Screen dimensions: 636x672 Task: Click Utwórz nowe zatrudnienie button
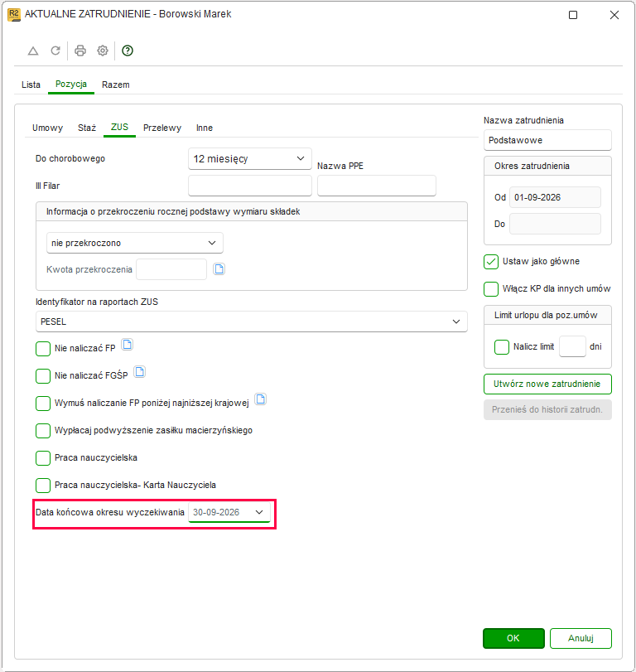coord(547,384)
